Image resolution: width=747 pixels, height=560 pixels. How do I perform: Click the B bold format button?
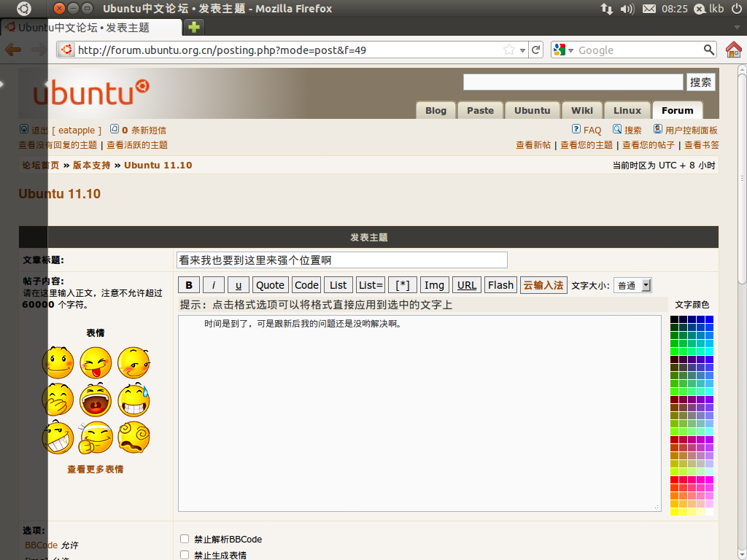pos(189,285)
